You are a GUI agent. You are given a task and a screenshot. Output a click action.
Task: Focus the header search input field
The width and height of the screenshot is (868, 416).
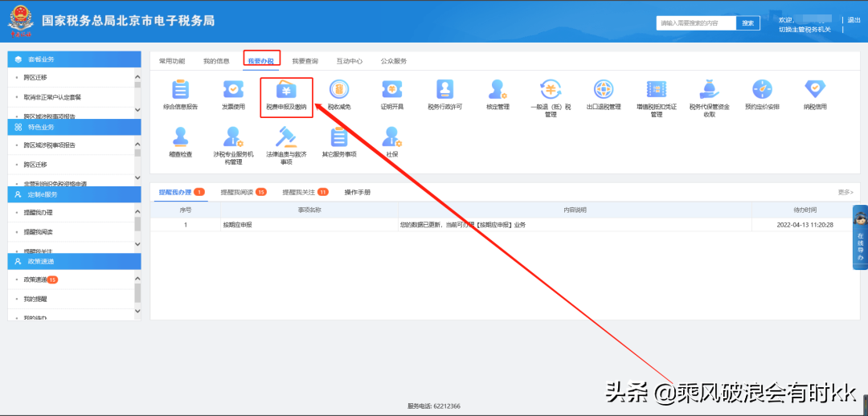[696, 22]
